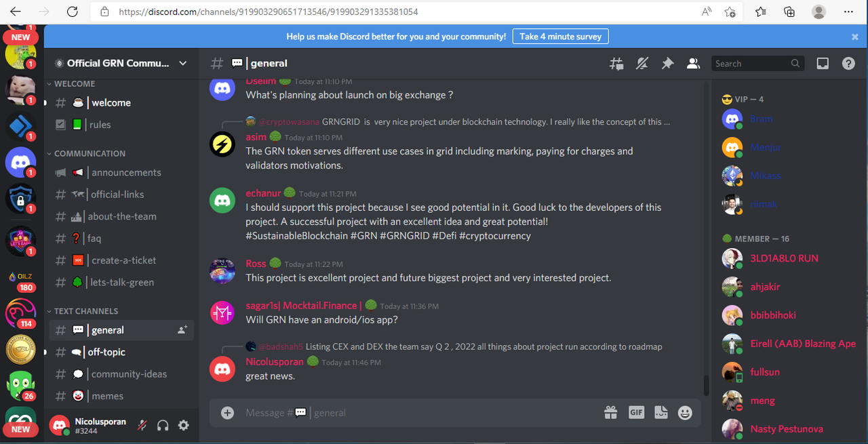This screenshot has height=444, width=868.
Task: Open the gift Nitro icon
Action: [x=610, y=412]
